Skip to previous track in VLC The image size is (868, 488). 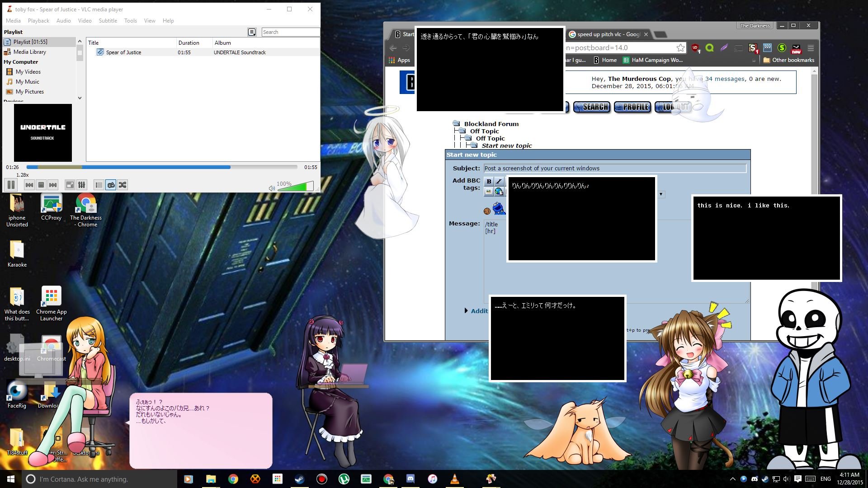click(29, 185)
